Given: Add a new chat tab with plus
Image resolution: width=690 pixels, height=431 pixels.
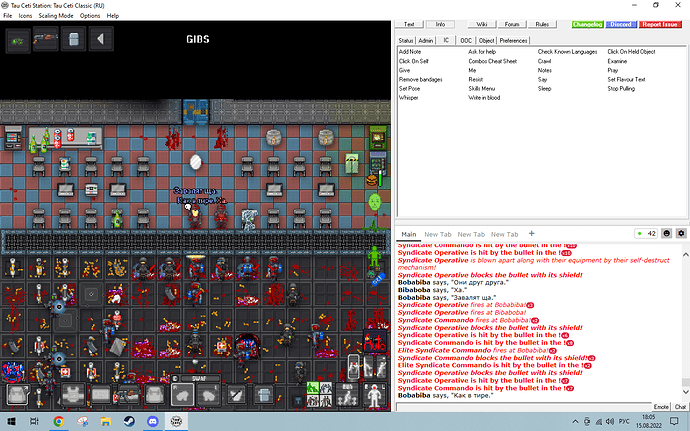Looking at the screenshot, I should [x=531, y=233].
